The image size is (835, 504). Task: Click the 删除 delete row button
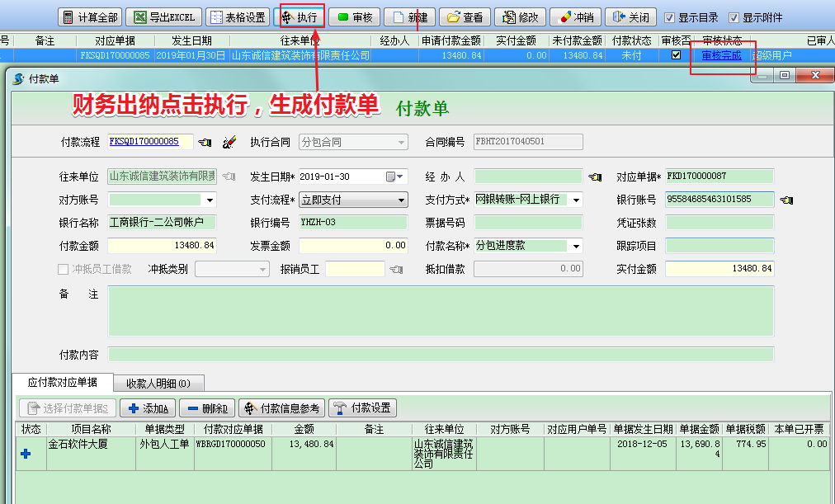click(208, 408)
